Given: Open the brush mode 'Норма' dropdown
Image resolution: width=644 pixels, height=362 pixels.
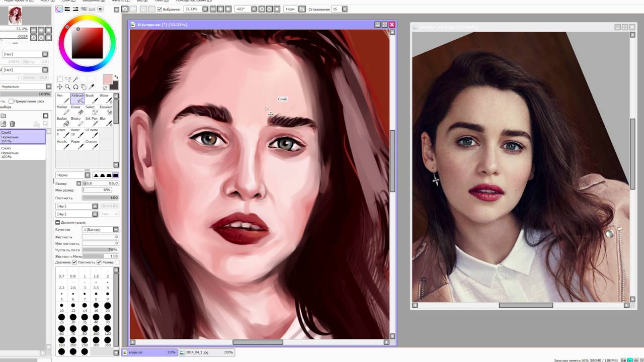Looking at the screenshot, I should coord(87,175).
